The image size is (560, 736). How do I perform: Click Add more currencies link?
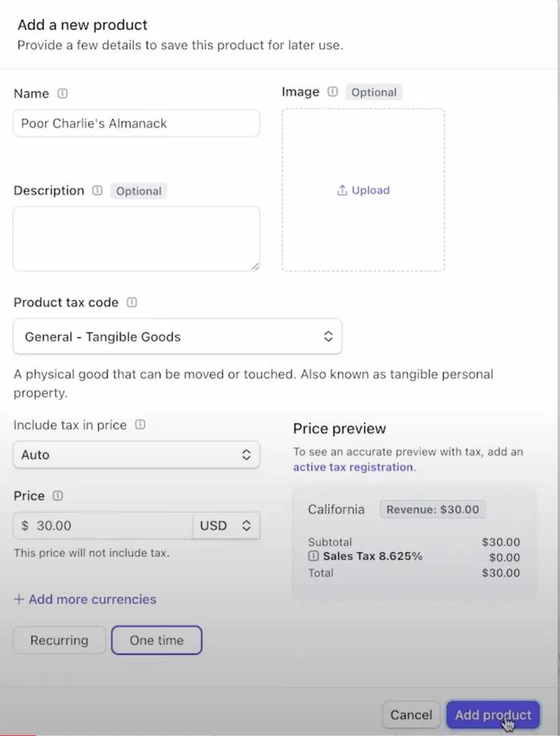tap(85, 599)
